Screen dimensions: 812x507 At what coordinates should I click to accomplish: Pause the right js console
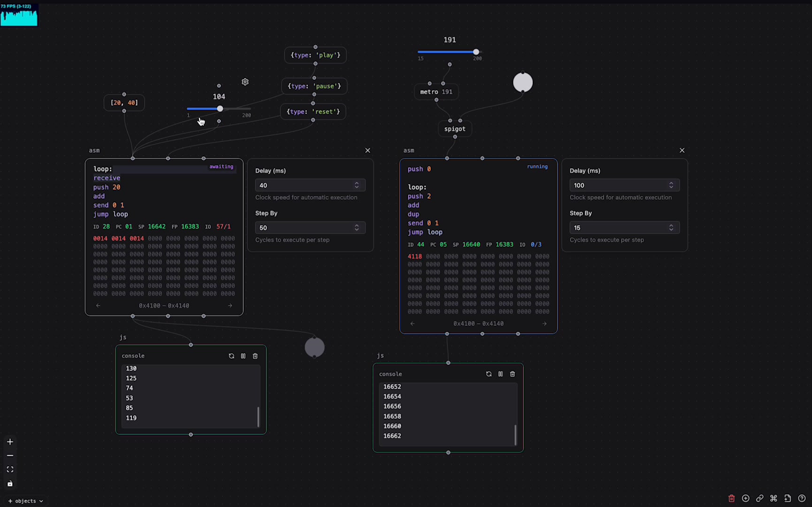pos(500,374)
